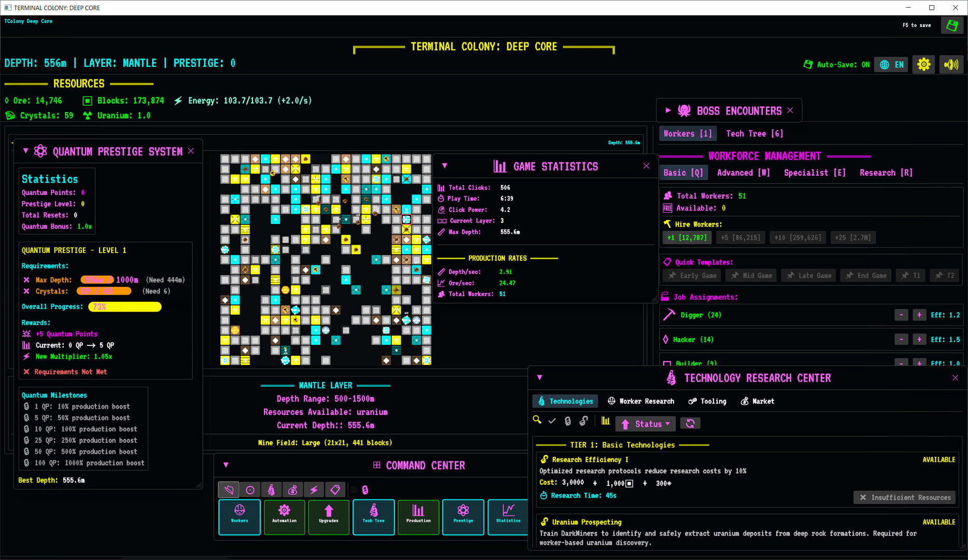
Task: Open the Upgrades panel
Action: (328, 517)
